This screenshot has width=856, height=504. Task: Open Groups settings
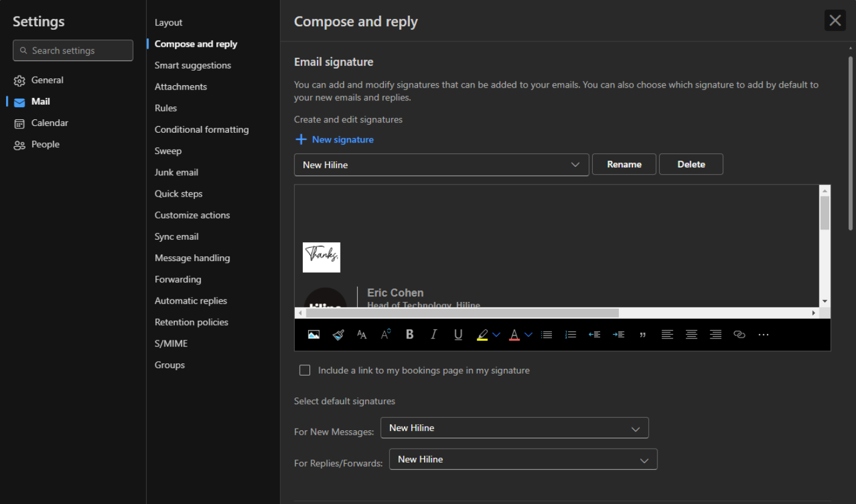click(x=169, y=365)
